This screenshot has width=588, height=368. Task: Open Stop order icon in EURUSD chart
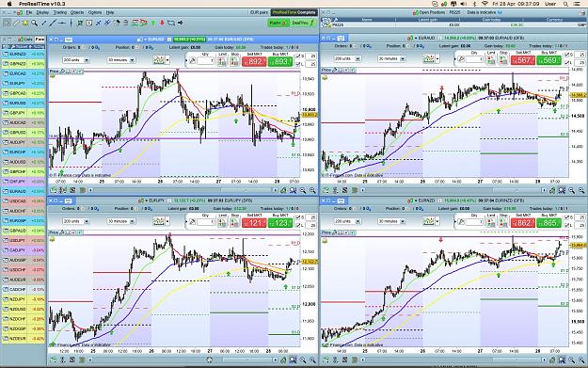235,61
